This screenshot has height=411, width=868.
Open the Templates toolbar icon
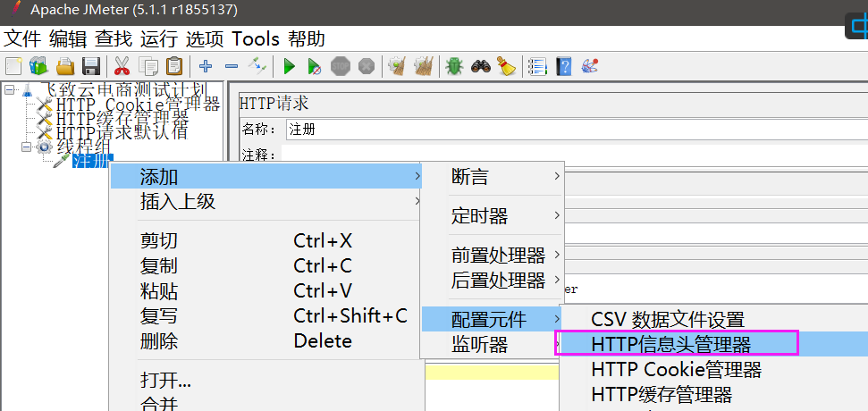click(38, 67)
